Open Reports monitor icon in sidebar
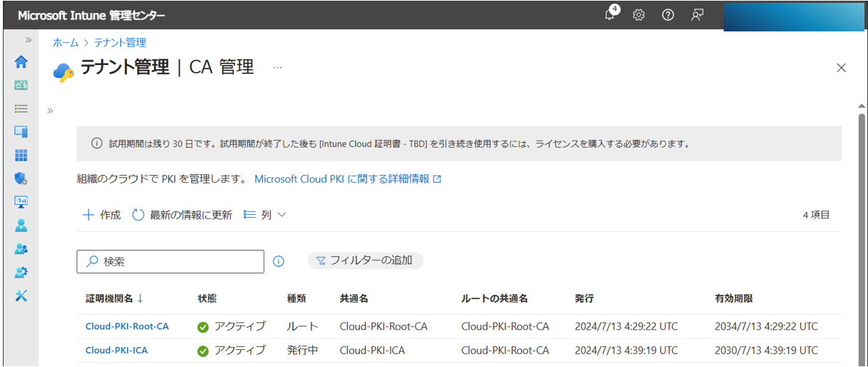868x367 pixels. tap(21, 201)
